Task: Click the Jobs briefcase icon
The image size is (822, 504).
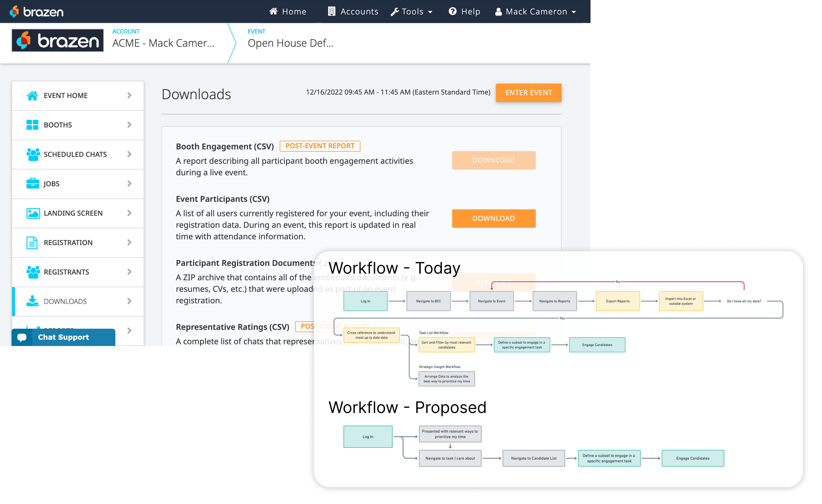Action: pos(32,184)
